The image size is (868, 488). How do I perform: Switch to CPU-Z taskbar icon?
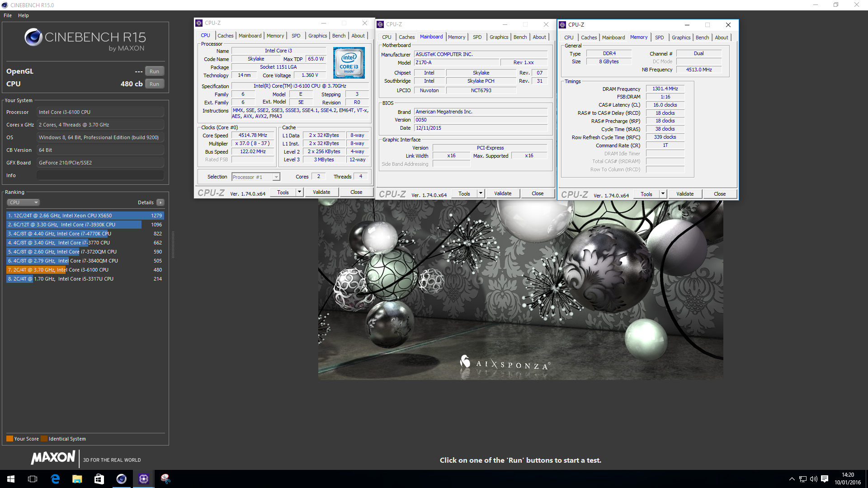(x=143, y=479)
